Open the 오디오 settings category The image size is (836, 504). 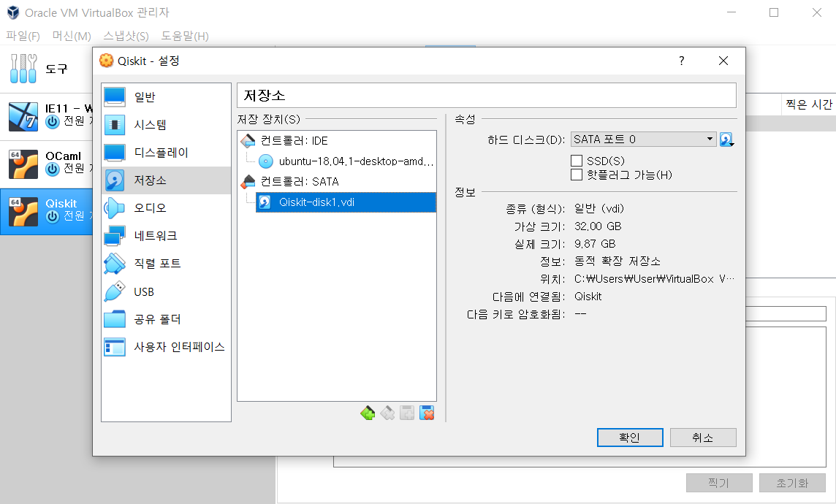[x=166, y=207]
